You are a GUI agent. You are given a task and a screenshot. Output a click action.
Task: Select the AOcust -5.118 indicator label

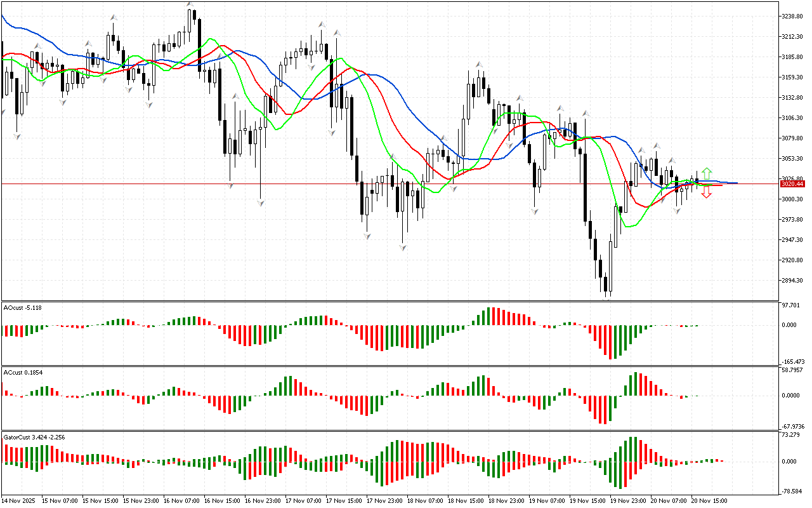[x=23, y=307]
